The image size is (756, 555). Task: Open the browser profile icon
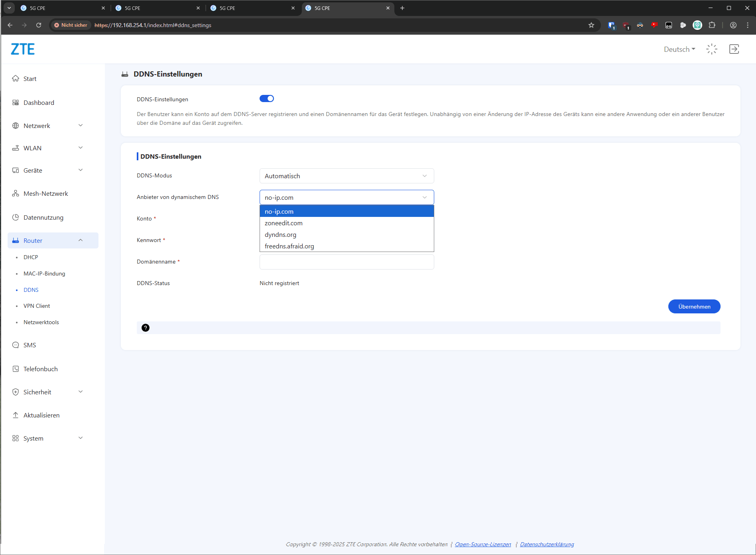[x=733, y=25]
